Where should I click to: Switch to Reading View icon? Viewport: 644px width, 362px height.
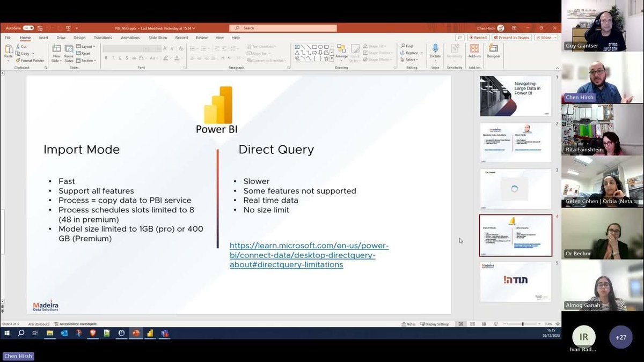483,324
